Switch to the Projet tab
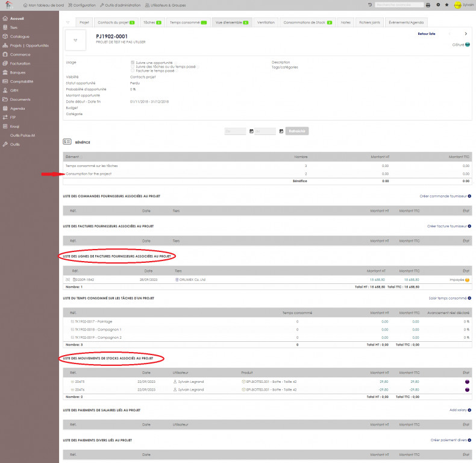This screenshot has width=476, height=463. coord(84,22)
